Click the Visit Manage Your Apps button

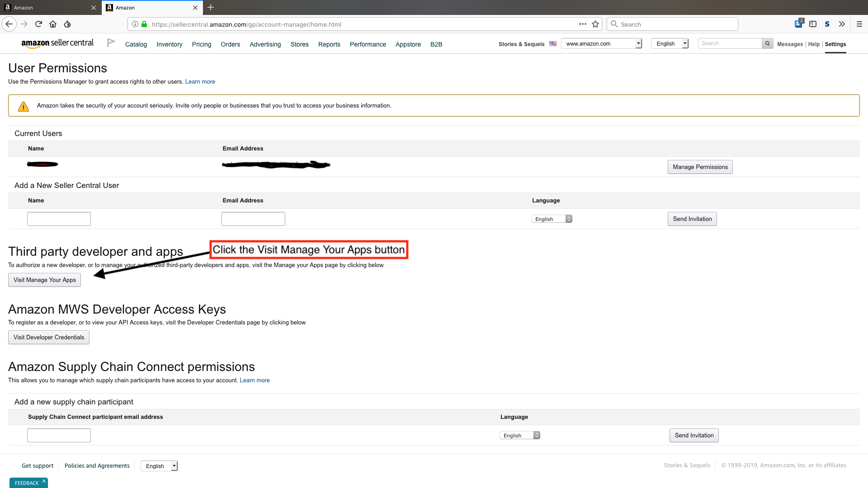click(44, 280)
